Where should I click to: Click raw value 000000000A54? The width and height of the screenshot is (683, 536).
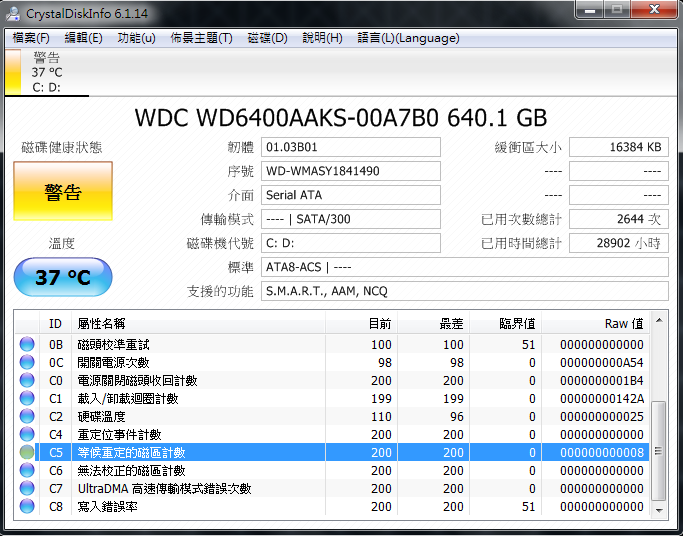pos(602,362)
